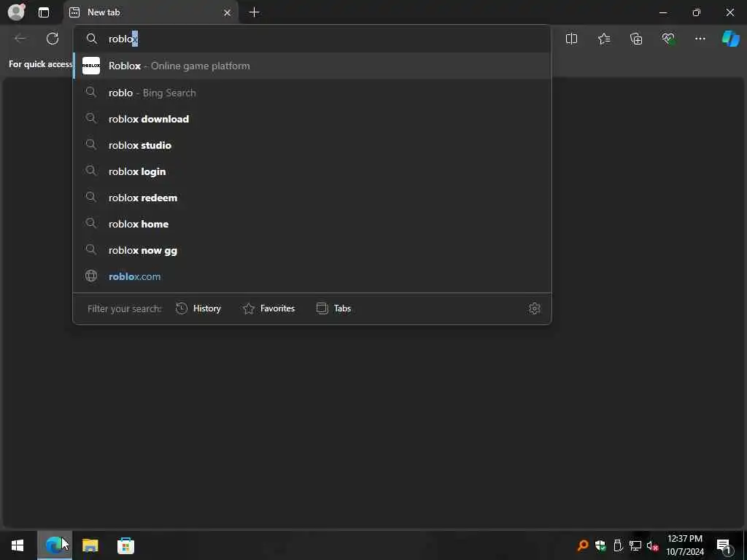747x560 pixels.
Task: Focus the address bar text 'roblox'
Action: (x=123, y=39)
